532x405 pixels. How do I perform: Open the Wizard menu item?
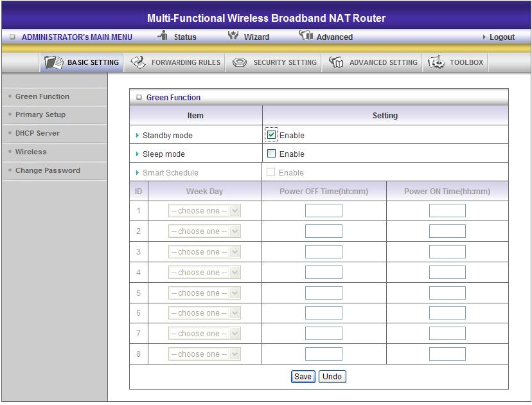click(256, 37)
